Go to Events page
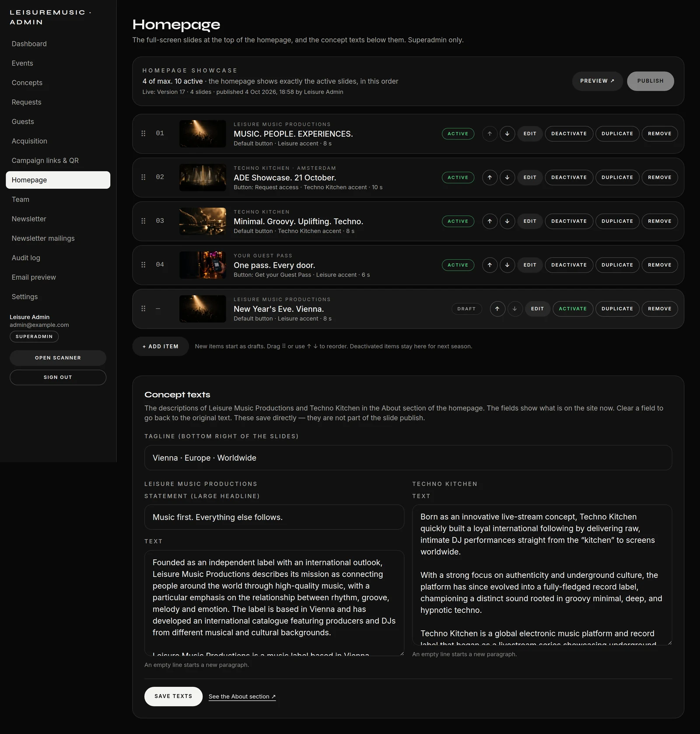This screenshot has height=734, width=700. (x=58, y=63)
